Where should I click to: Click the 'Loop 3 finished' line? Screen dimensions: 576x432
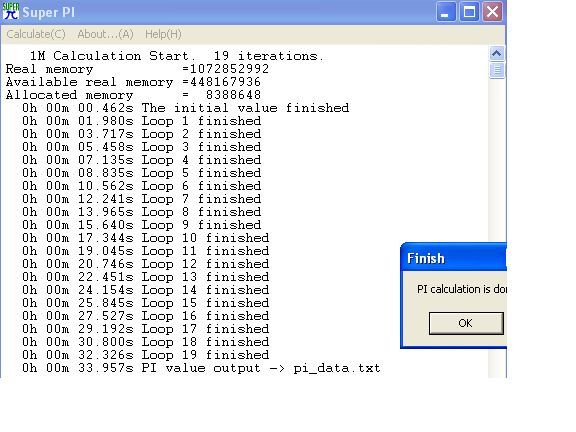(141, 147)
